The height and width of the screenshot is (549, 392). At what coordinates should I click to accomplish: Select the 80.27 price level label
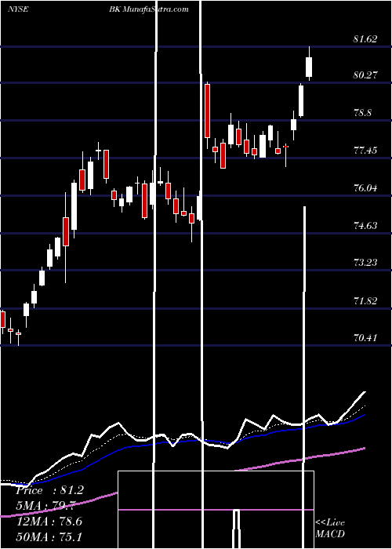(365, 75)
